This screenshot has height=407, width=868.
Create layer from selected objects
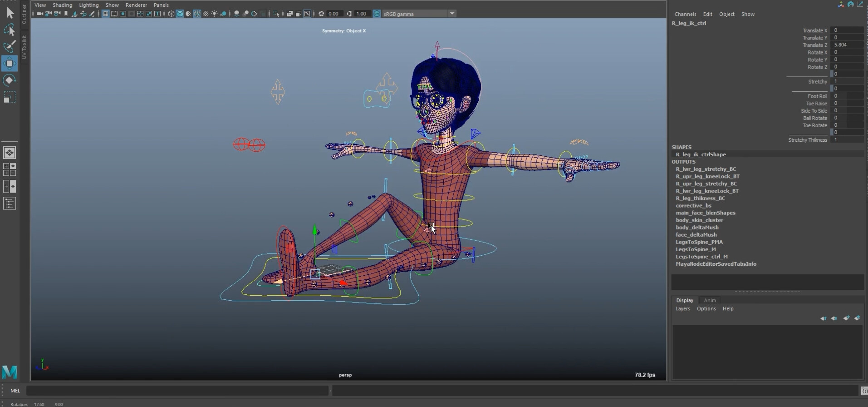click(x=857, y=318)
